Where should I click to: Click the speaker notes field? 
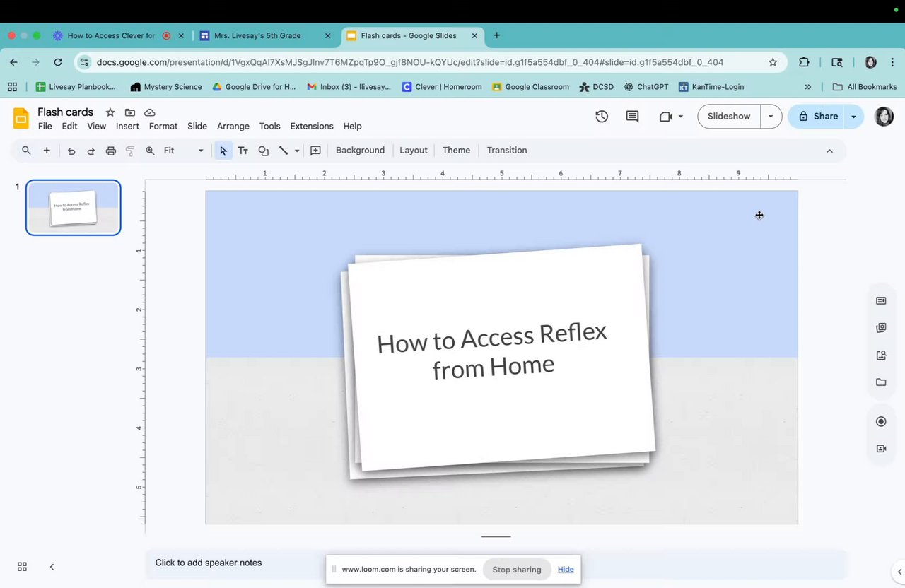tap(495, 563)
